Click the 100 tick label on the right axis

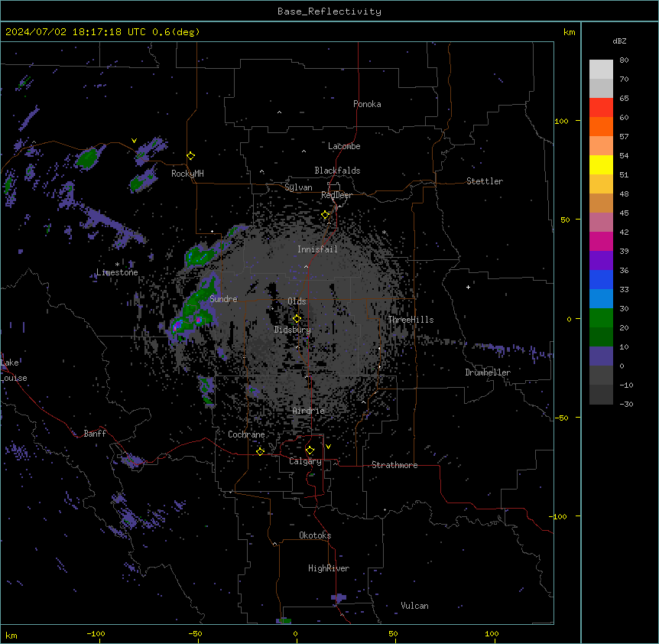point(561,121)
